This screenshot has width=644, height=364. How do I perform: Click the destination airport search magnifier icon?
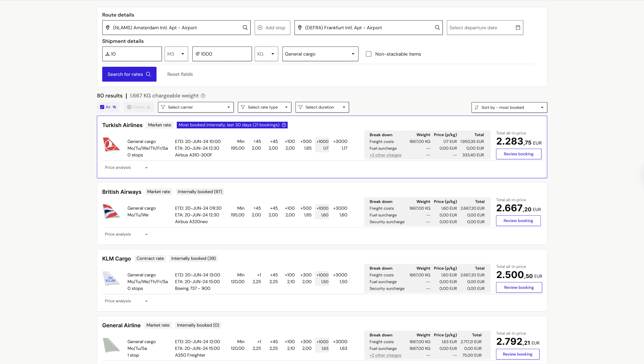click(437, 28)
